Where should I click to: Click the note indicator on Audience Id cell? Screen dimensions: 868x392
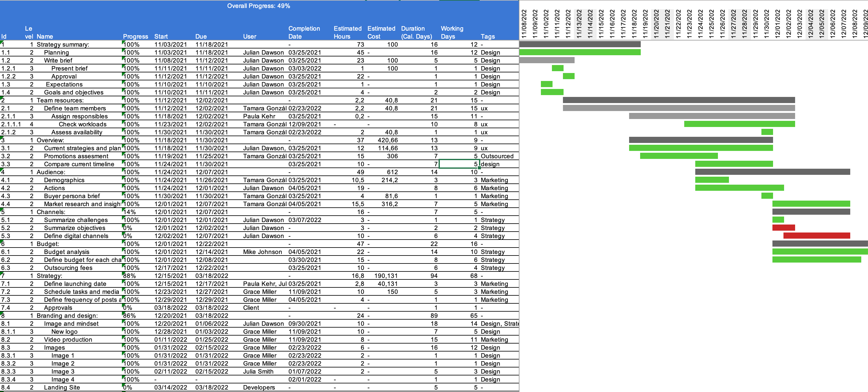tap(2, 170)
